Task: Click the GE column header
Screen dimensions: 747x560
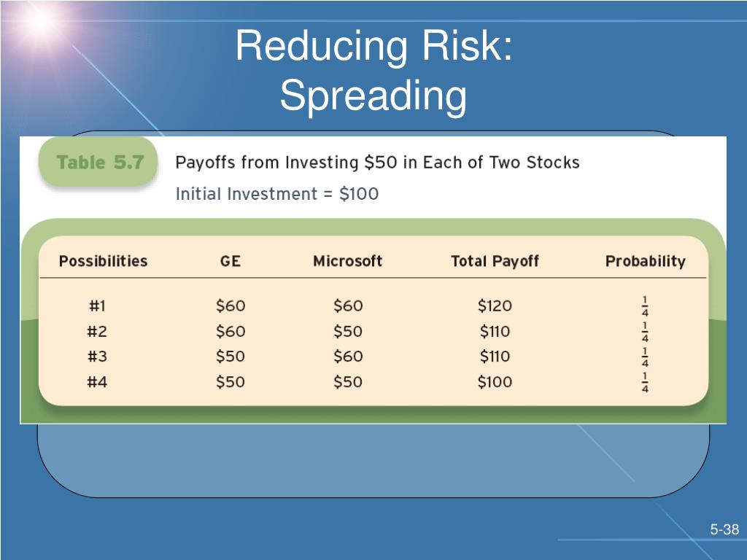Action: (230, 261)
